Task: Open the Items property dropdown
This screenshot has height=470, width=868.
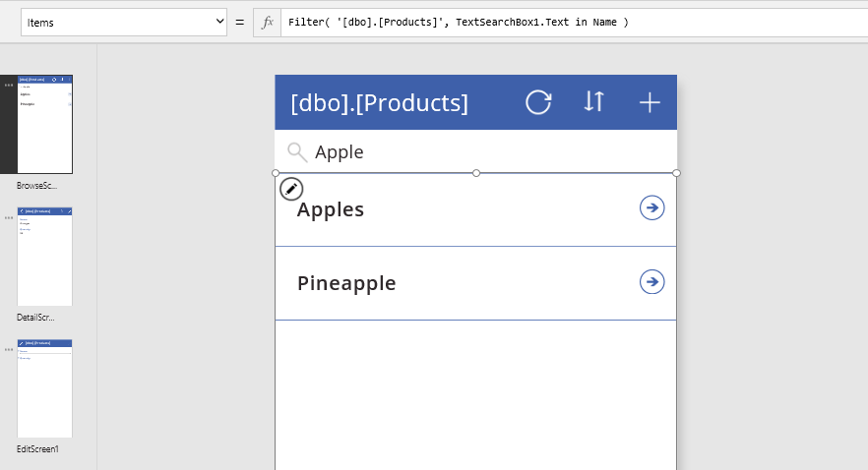Action: [123, 22]
